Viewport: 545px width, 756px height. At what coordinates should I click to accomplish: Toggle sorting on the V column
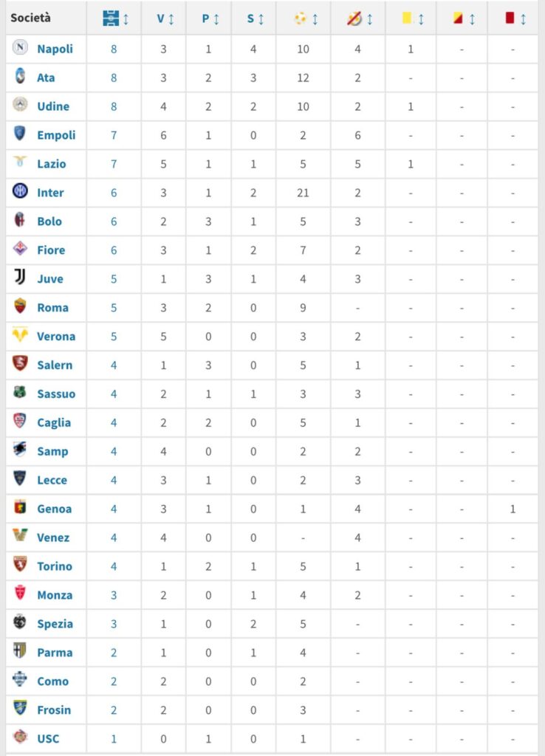tap(163, 18)
